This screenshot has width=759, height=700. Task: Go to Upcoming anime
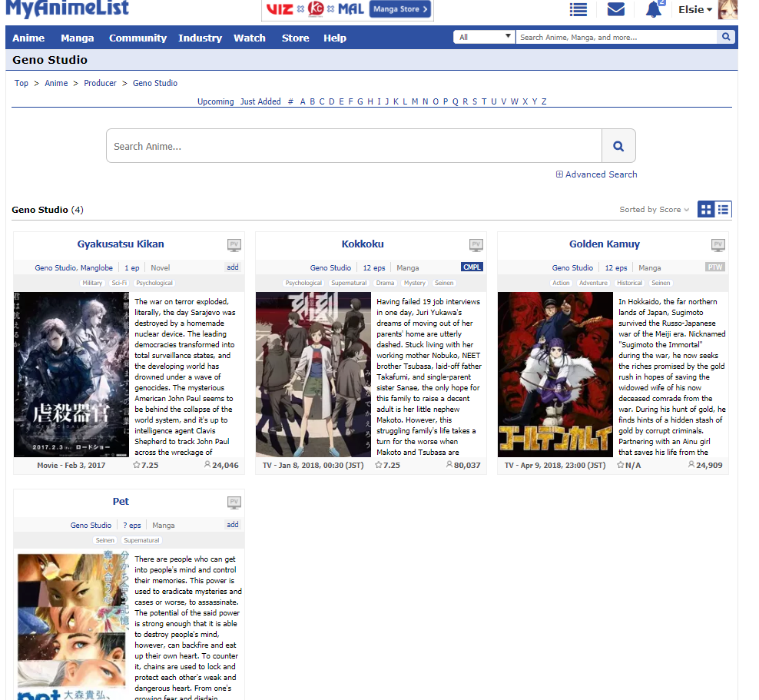215,101
